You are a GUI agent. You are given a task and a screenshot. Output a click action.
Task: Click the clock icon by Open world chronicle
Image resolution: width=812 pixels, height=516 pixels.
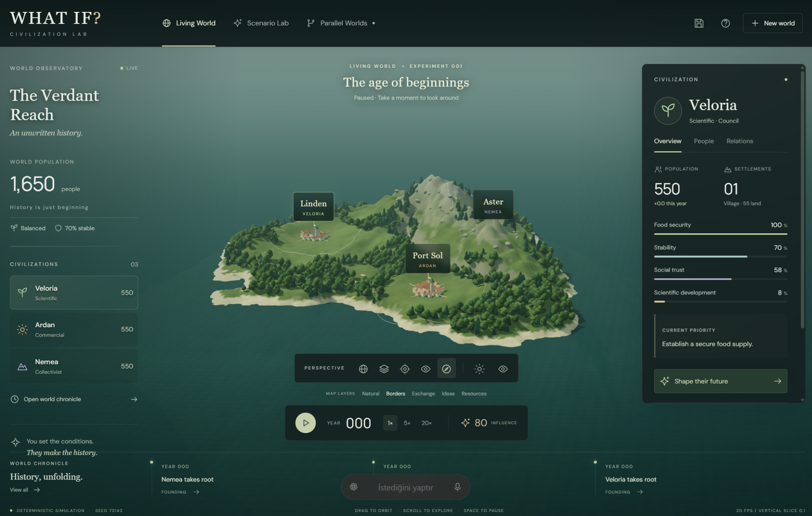click(15, 399)
